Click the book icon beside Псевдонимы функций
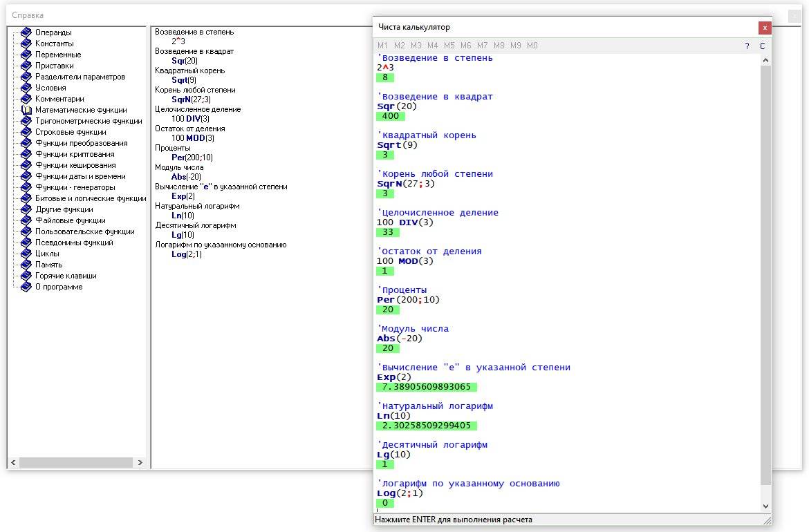Screen dimensions: 809x532 pos(26,243)
